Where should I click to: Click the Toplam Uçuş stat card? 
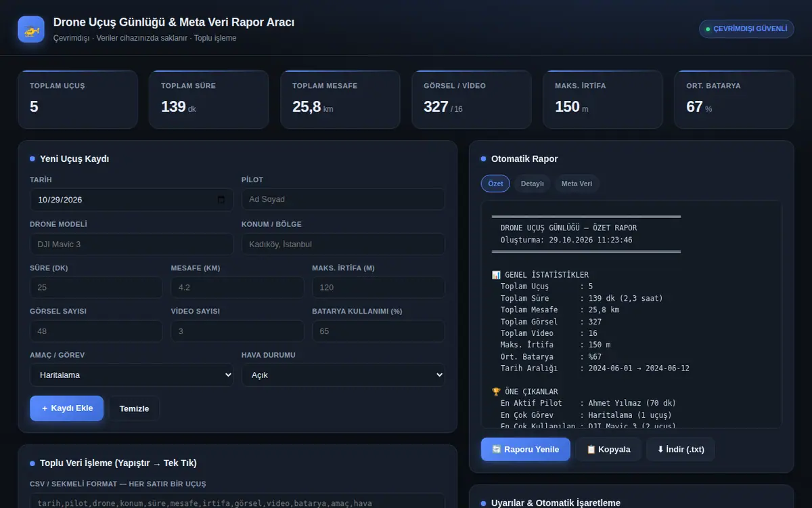[78, 100]
